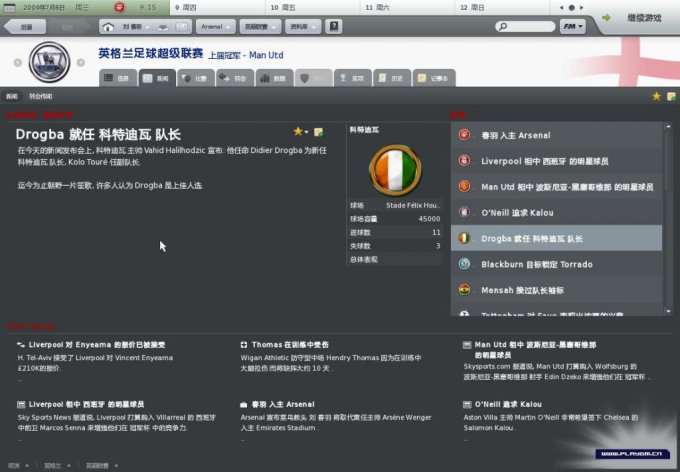Click the Blackburn crest in the news list

[x=464, y=264]
